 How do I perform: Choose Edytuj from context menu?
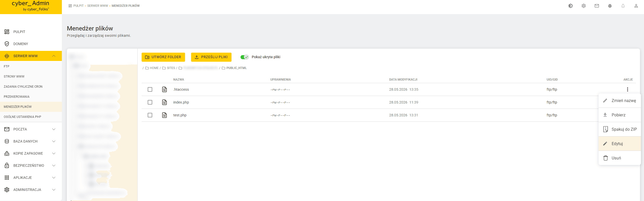[x=620, y=144]
